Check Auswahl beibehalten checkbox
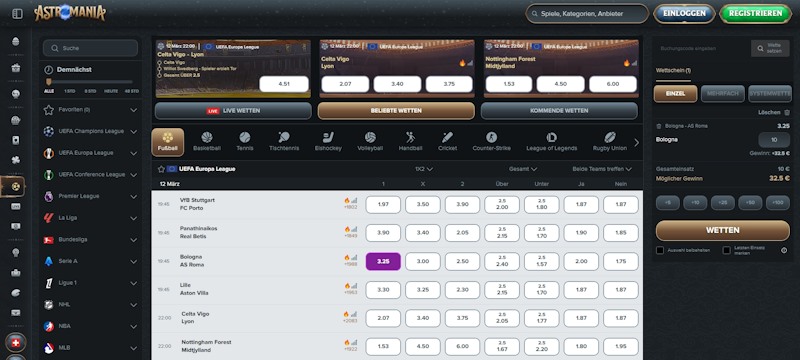 tap(660, 250)
